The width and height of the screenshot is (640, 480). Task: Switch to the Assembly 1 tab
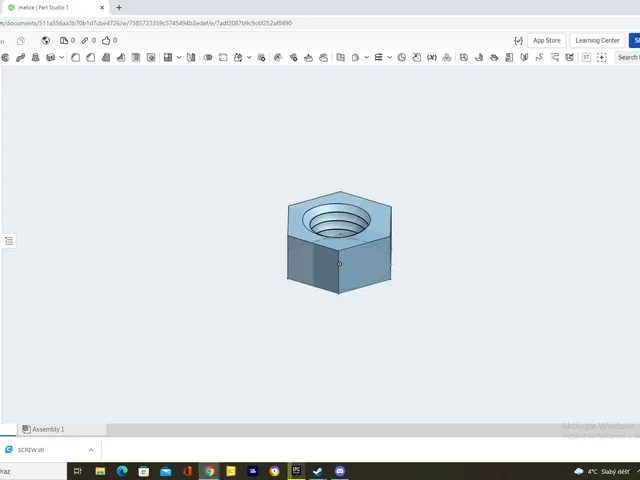[43, 429]
